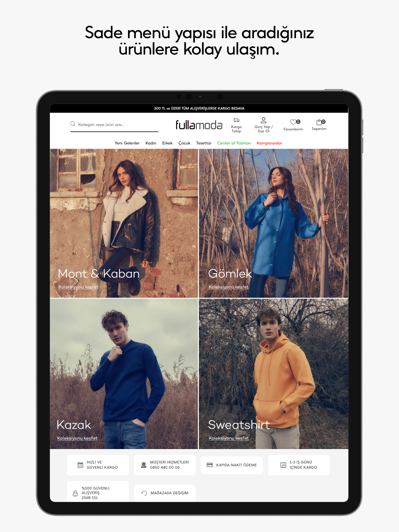Open the Erkek category menu

tap(167, 143)
